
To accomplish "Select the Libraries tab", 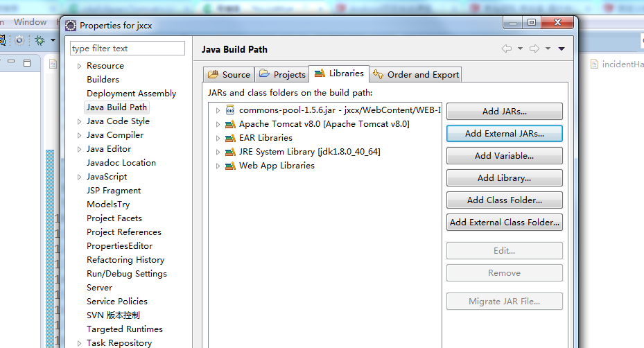I will click(339, 73).
